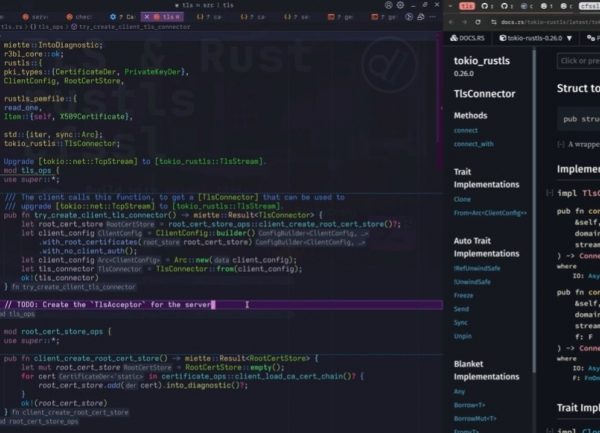Image resolution: width=600 pixels, height=433 pixels.
Task: Switch to the red 'tls' browser tab
Action: coord(467,6)
